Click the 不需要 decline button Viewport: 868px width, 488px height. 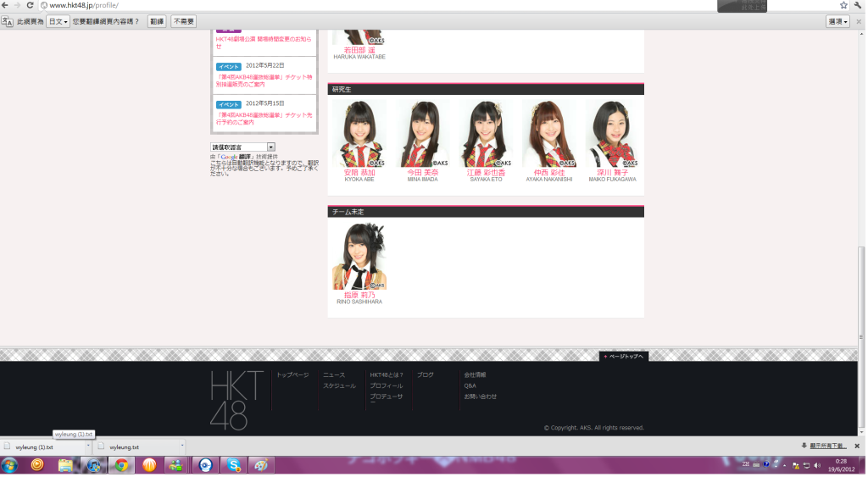(x=183, y=21)
